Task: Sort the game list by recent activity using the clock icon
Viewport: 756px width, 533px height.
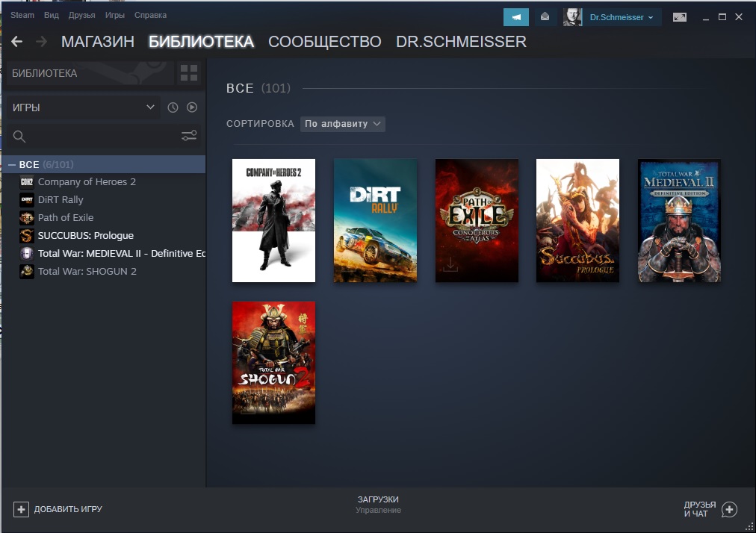Action: click(x=173, y=107)
